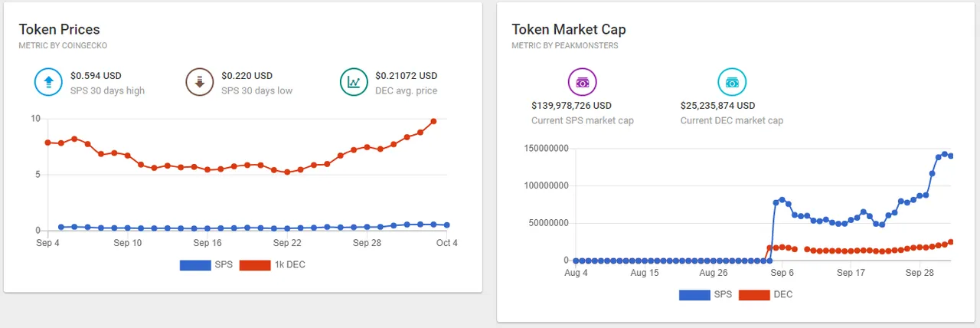Viewport: 980px width, 328px height.
Task: Click the Sep 6 label on Market Cap axis
Action: pos(782,273)
